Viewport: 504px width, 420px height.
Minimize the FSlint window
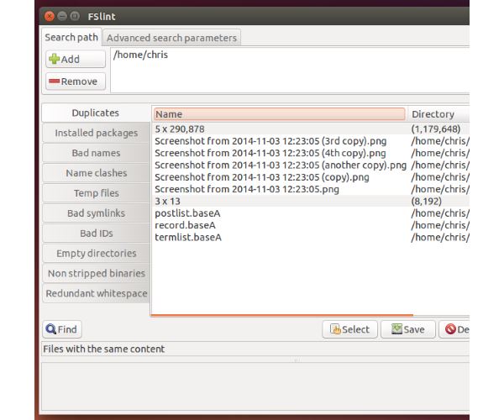[x=62, y=16]
